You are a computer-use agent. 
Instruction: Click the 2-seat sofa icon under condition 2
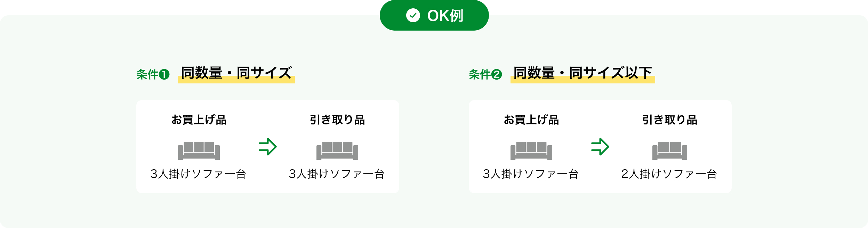coord(670,150)
